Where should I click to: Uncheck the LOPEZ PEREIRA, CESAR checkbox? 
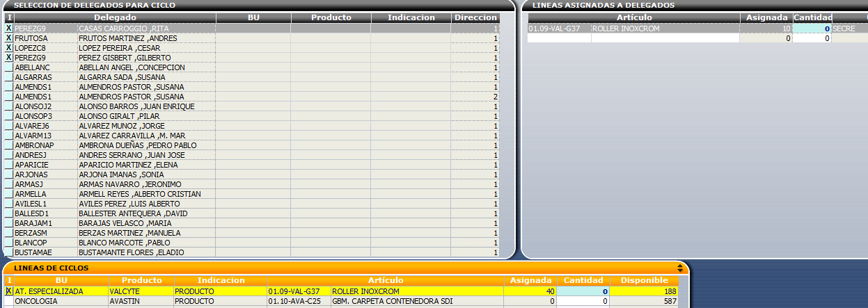pyautogui.click(x=9, y=48)
